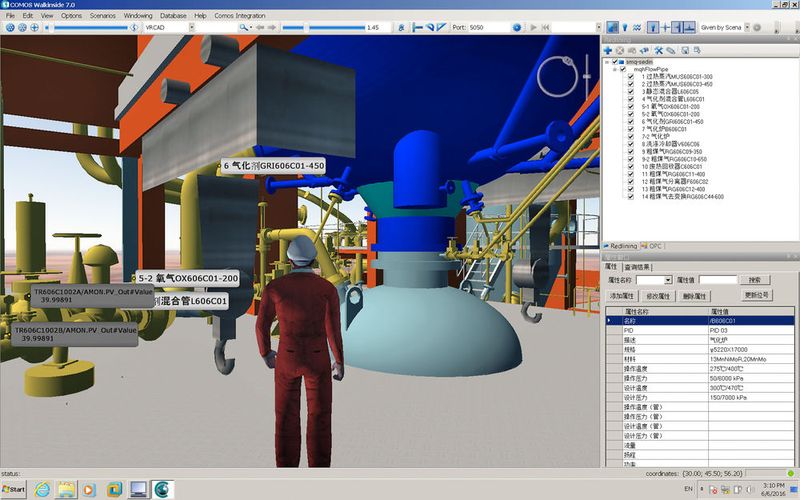800x500 pixels.
Task: Click the 搜索 button
Action: (756, 280)
